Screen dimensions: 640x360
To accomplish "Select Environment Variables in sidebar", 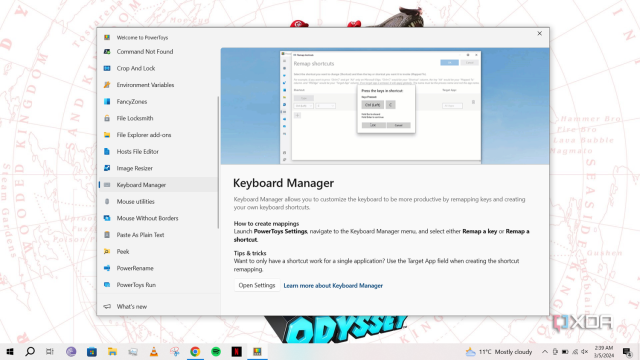I will pyautogui.click(x=158, y=85).
